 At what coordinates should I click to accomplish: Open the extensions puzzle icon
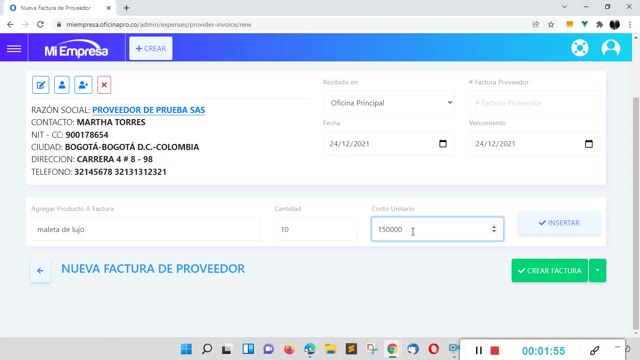click(x=599, y=24)
